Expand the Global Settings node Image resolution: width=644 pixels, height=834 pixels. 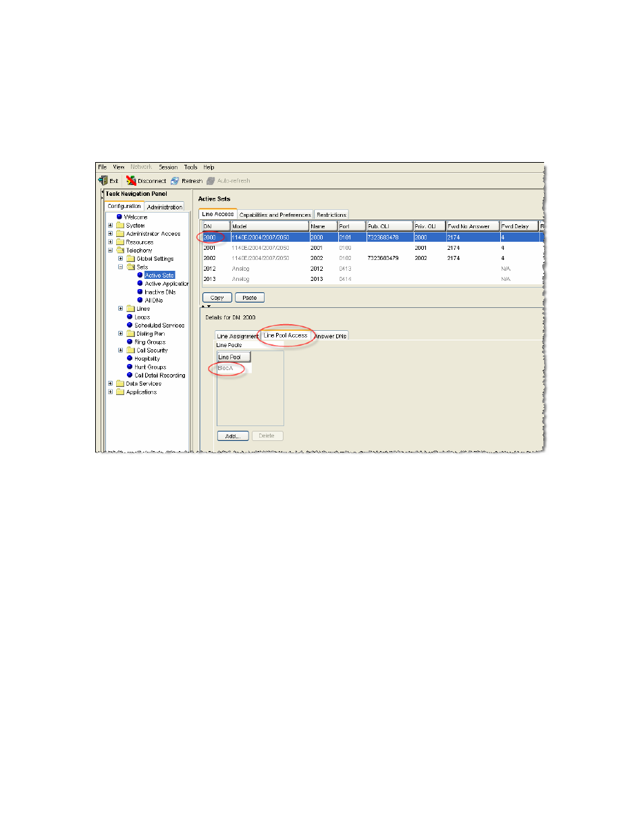(x=121, y=259)
